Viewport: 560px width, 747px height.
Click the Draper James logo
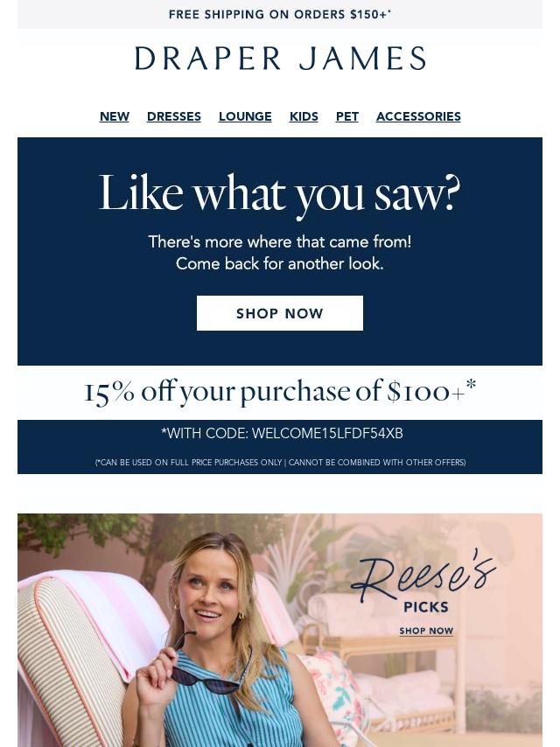[x=280, y=58]
